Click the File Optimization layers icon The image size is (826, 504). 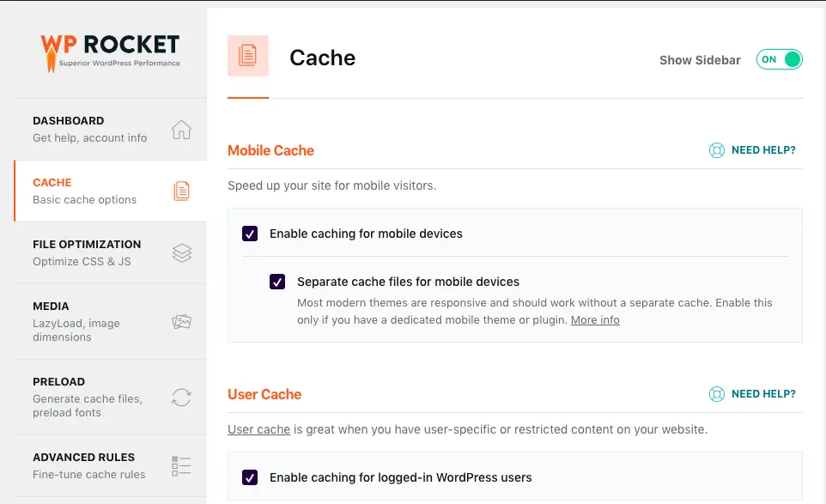[181, 253]
